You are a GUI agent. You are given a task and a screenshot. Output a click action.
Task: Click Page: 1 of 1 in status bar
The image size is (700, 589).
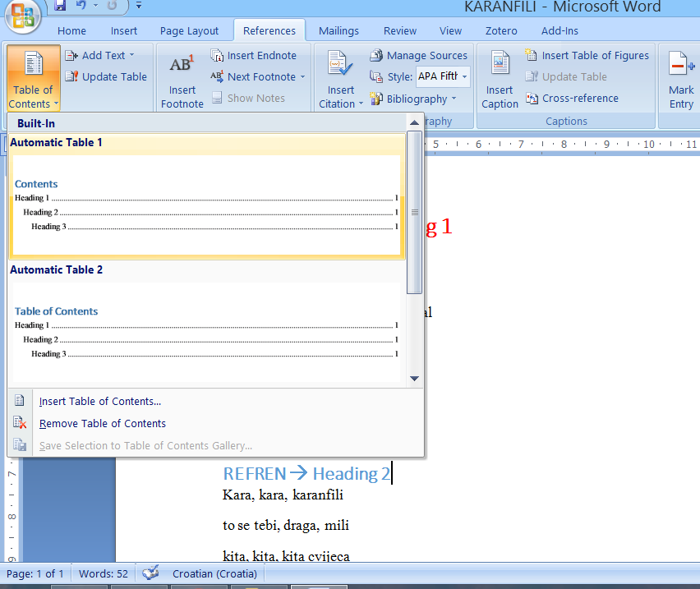35,574
